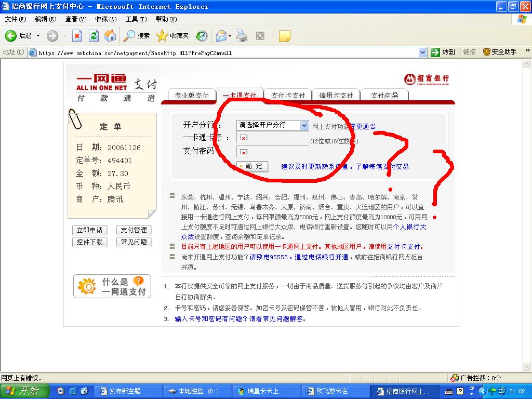
Task: Switch to 信用卡支付 tab
Action: click(336, 95)
